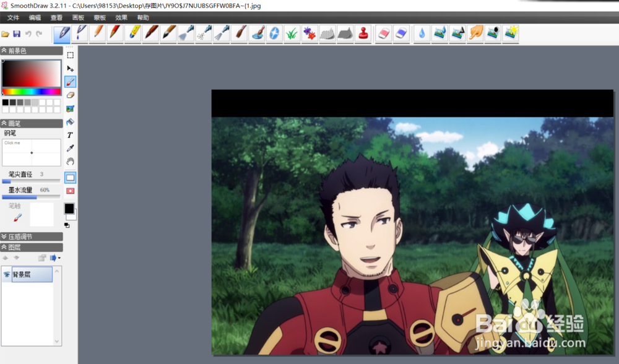Select the blue star sparkle brush

pos(274,33)
